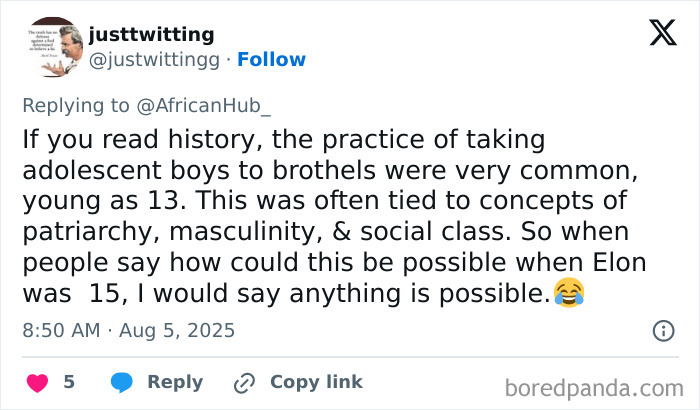
Task: Click the justtwitting display name
Action: [x=151, y=34]
